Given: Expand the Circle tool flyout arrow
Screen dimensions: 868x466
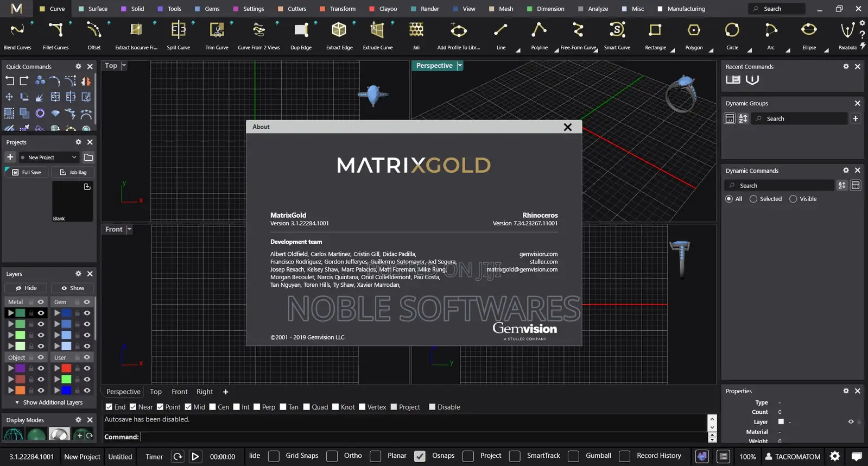Looking at the screenshot, I should pyautogui.click(x=750, y=50).
